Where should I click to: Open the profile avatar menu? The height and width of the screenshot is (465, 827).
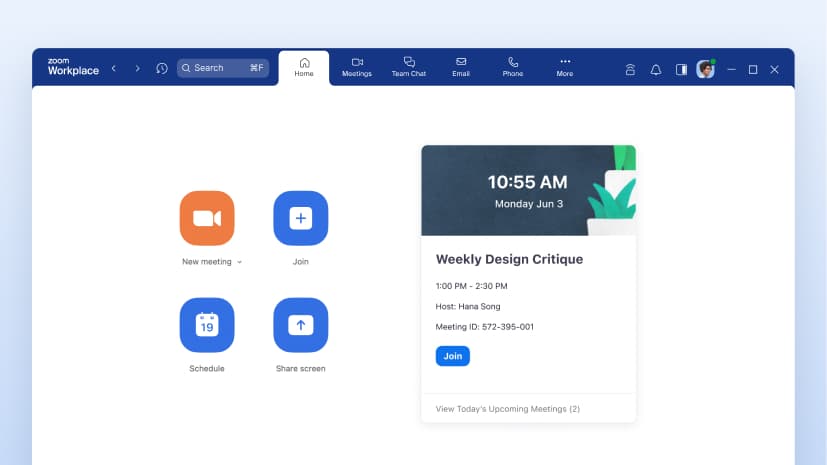click(x=705, y=69)
